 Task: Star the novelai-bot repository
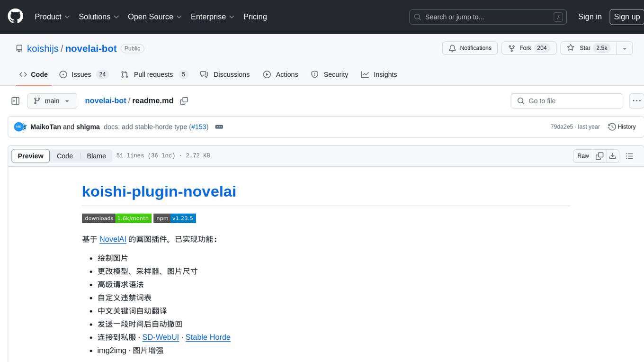(x=588, y=48)
